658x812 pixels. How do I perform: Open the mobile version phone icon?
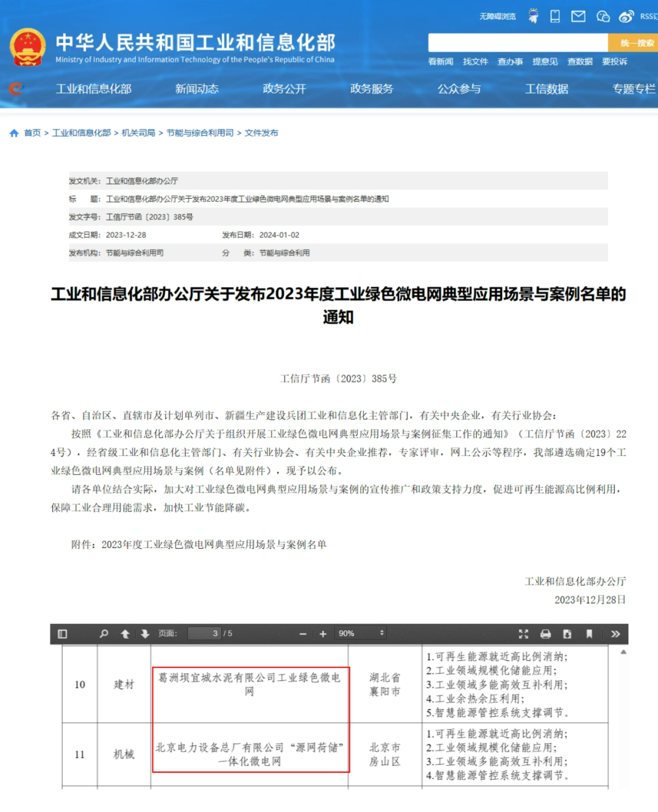tap(555, 16)
